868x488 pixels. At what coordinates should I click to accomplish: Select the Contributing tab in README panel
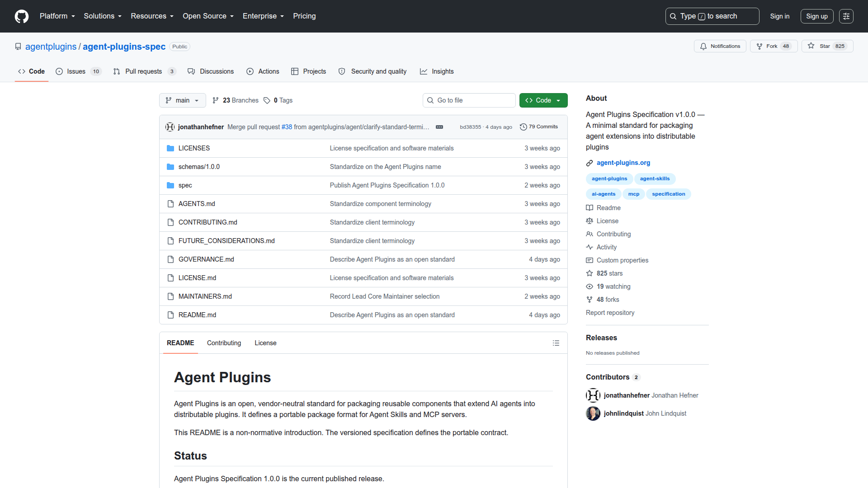pyautogui.click(x=224, y=343)
